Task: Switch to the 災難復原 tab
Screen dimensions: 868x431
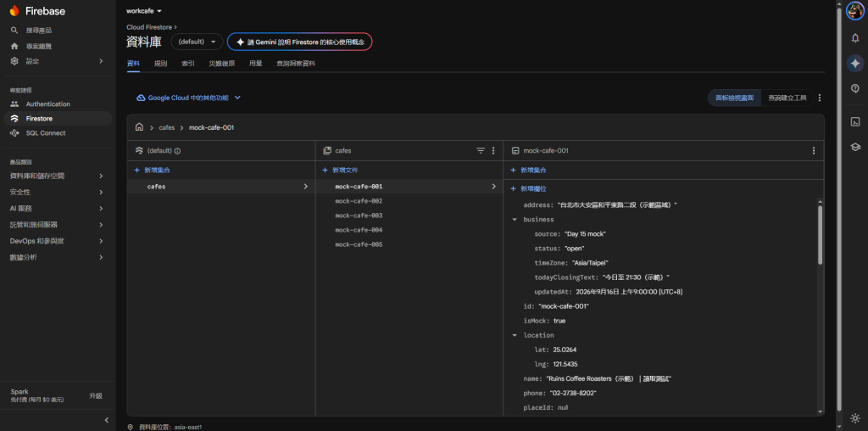Action: 222,64
